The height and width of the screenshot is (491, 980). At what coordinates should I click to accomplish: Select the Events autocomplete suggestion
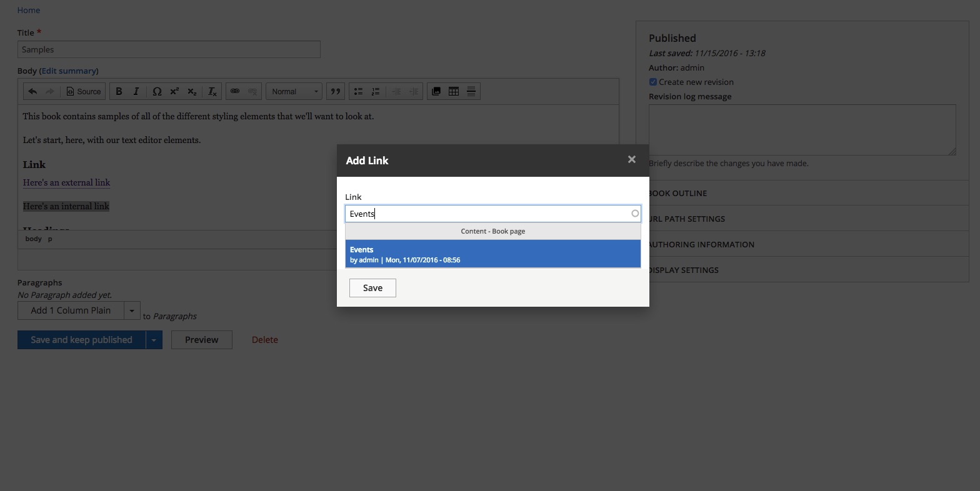[492, 254]
